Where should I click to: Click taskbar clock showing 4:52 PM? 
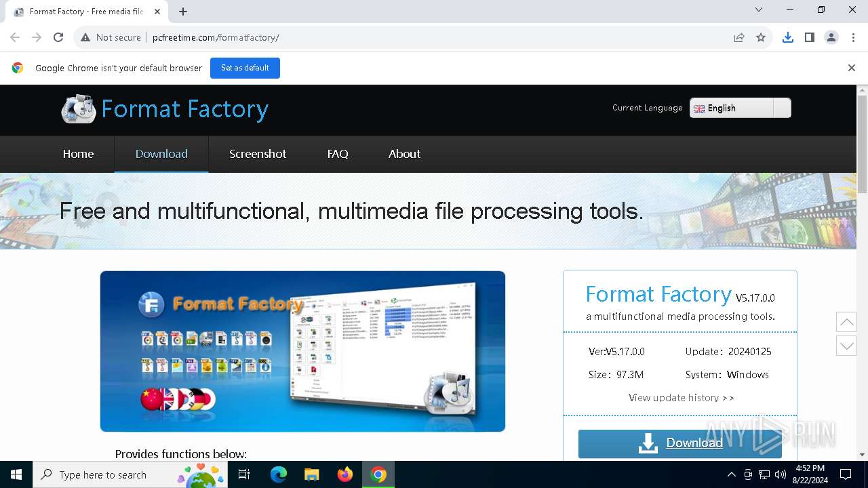(x=810, y=474)
